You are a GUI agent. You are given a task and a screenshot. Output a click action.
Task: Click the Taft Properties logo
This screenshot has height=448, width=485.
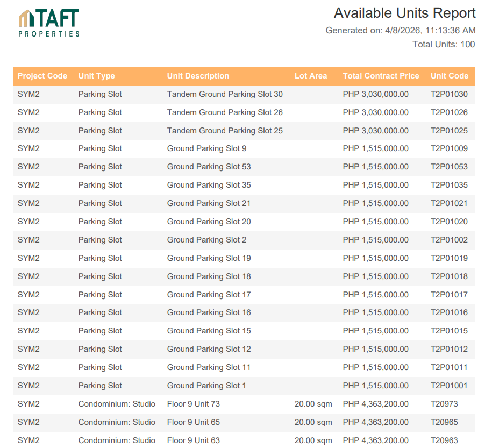(x=49, y=23)
